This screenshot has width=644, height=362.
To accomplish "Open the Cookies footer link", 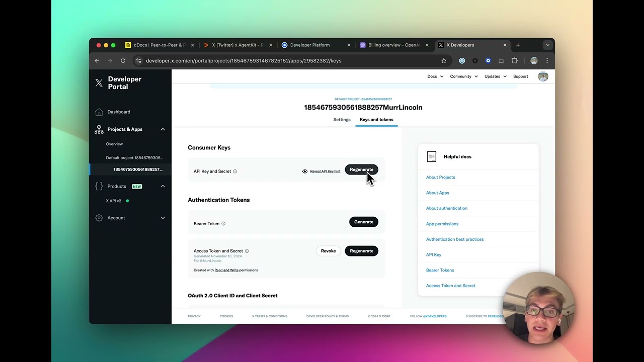I will pyautogui.click(x=226, y=316).
